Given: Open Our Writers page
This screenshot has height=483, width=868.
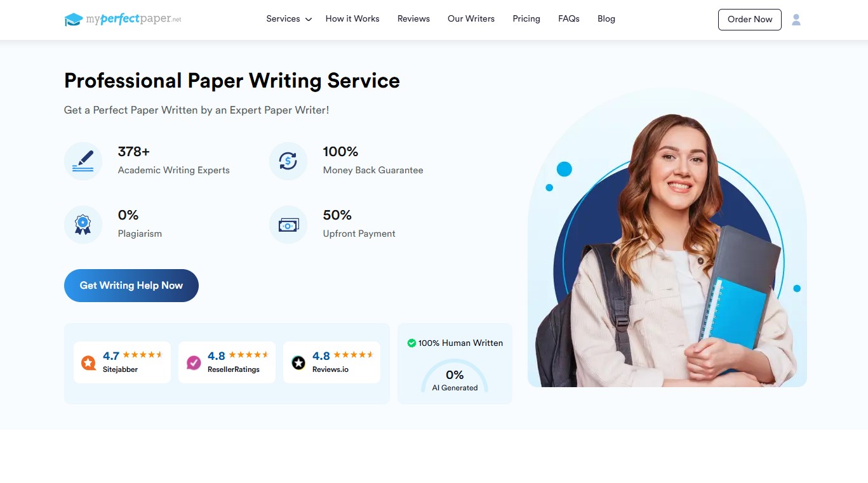Looking at the screenshot, I should pos(471,19).
